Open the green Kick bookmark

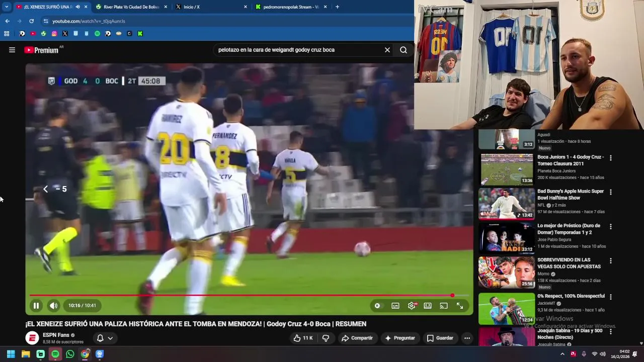pyautogui.click(x=140, y=34)
